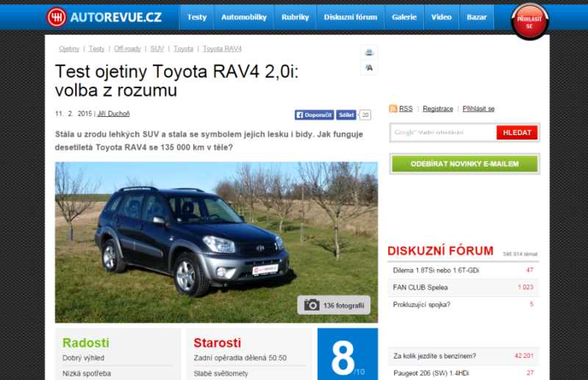Open the Rubriky menu item
The image size is (588, 380).
[295, 17]
